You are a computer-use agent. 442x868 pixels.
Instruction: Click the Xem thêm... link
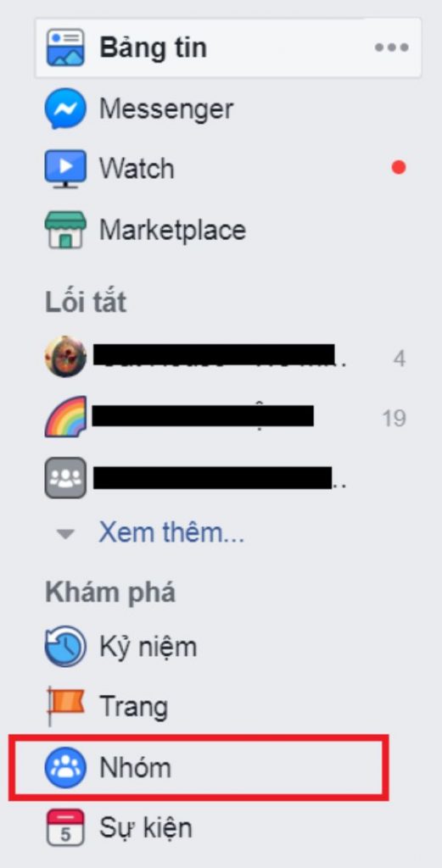tap(171, 532)
